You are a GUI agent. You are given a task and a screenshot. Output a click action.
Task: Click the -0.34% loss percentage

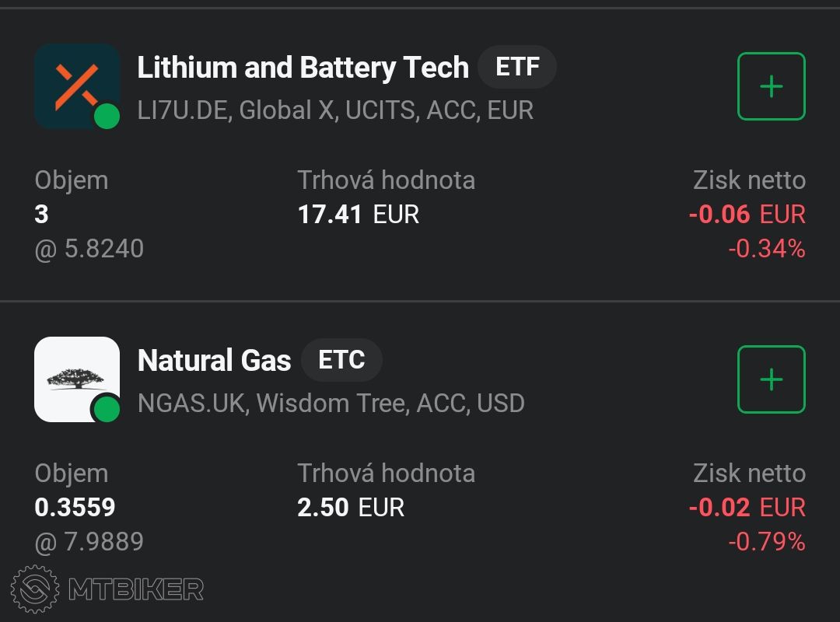[x=766, y=249]
